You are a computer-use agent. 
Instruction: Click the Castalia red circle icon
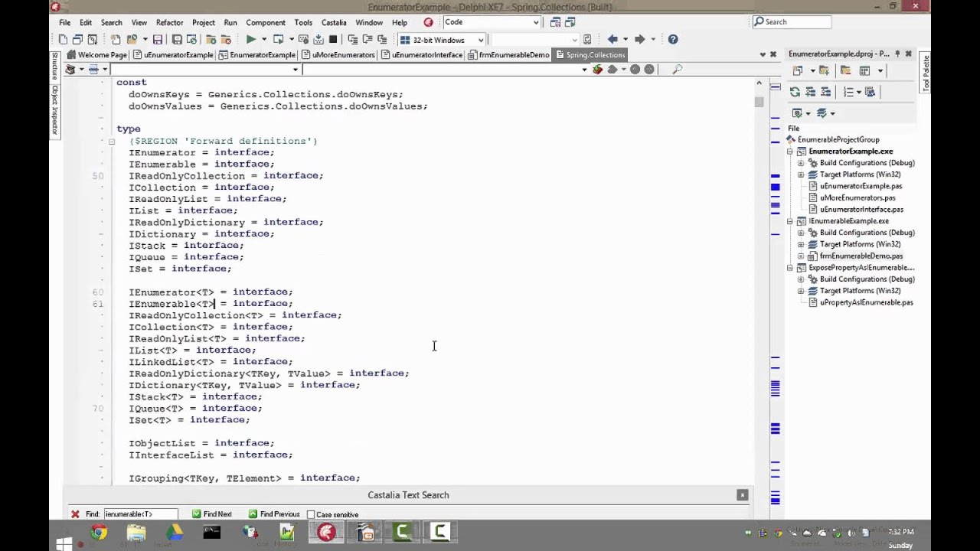tap(428, 22)
